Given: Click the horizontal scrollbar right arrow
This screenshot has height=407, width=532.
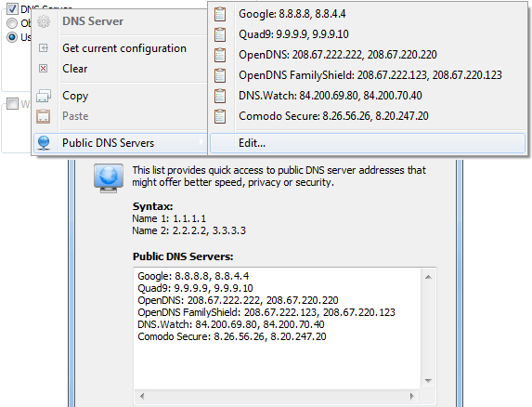Looking at the screenshot, I should pos(412,396).
